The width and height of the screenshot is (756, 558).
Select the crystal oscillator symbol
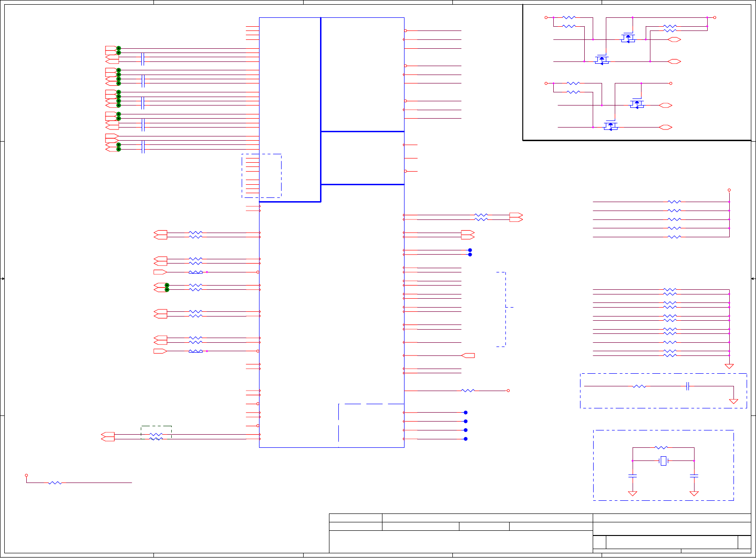663,461
